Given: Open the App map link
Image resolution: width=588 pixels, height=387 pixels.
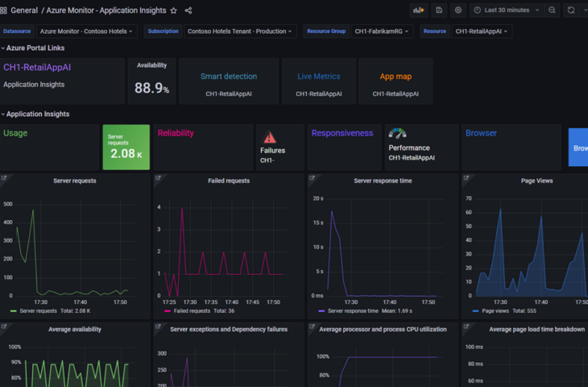Looking at the screenshot, I should point(395,77).
